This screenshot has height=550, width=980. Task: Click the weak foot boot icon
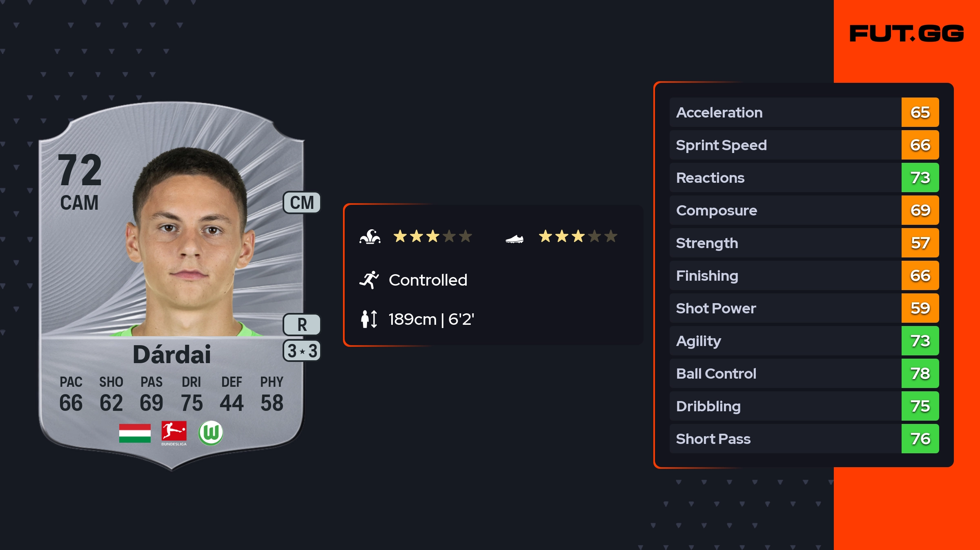point(514,239)
